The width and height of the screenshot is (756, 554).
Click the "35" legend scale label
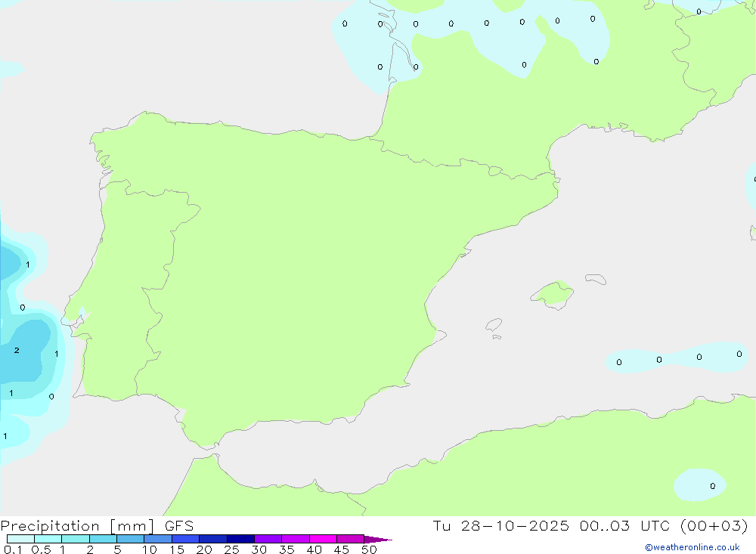(287, 549)
